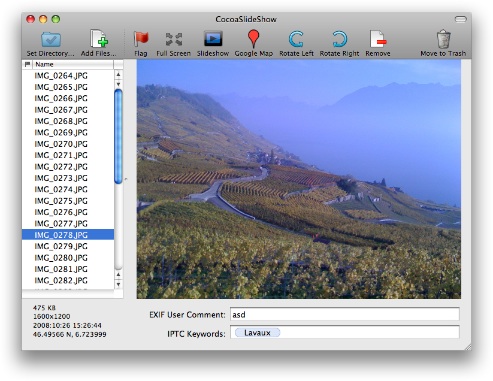Select the Lavaux keyword token
493x381 pixels.
tap(257, 333)
